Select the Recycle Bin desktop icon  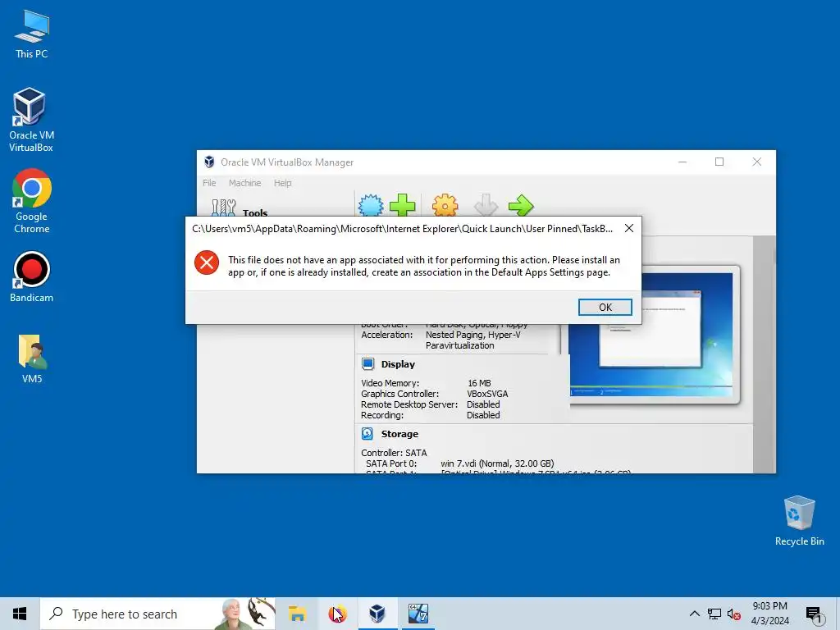(799, 521)
